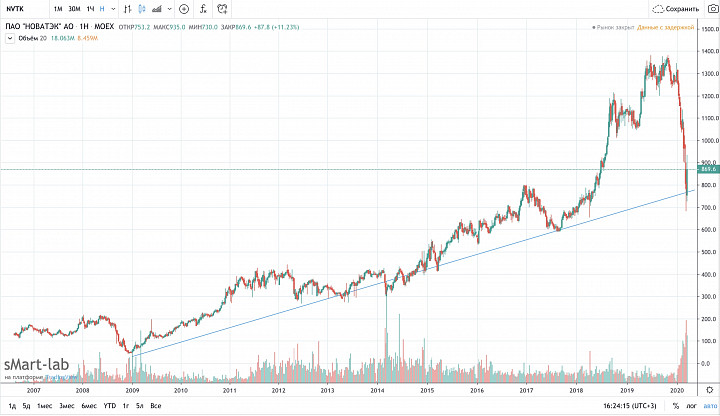Click the TradingView platform link

click(x=61, y=377)
